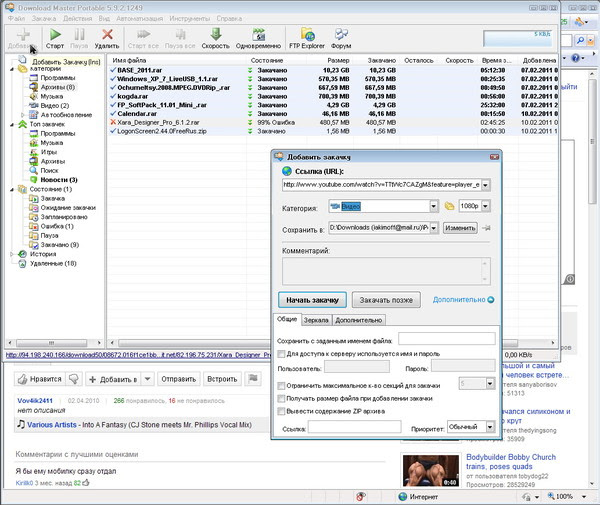This screenshot has width=600, height=505.
Task: Click the category tree horizontal scrollbar
Action: [x=54, y=343]
